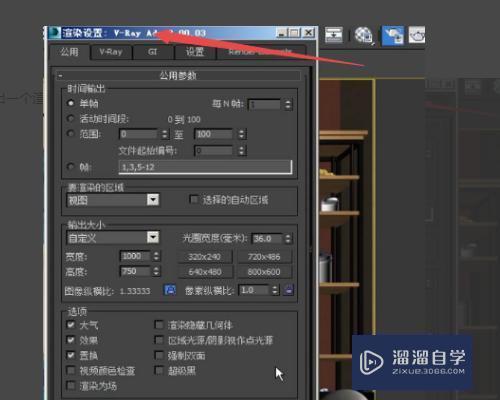The width and height of the screenshot is (500, 400).
Task: Click the frames field showing 1,3,5-12
Action: [205, 167]
